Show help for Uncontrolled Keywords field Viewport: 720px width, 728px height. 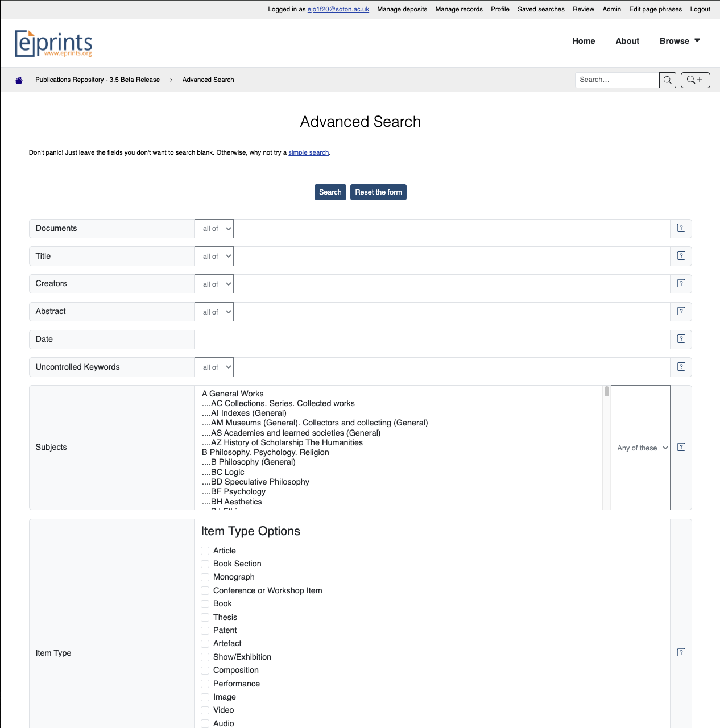[x=681, y=367]
